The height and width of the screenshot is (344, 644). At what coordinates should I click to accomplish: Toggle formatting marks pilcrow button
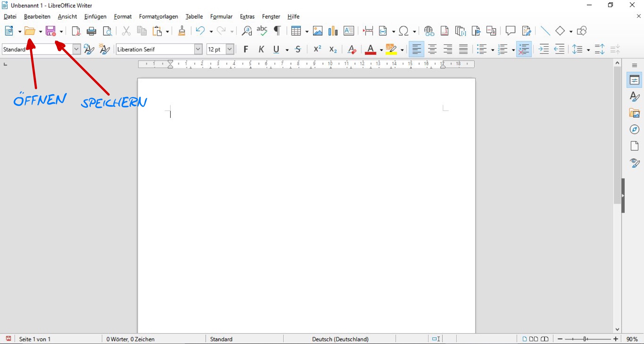pos(277,31)
